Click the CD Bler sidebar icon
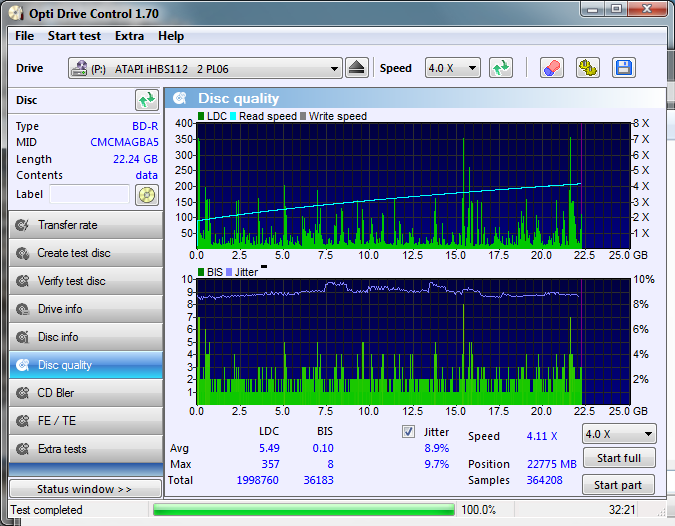 [x=22, y=393]
